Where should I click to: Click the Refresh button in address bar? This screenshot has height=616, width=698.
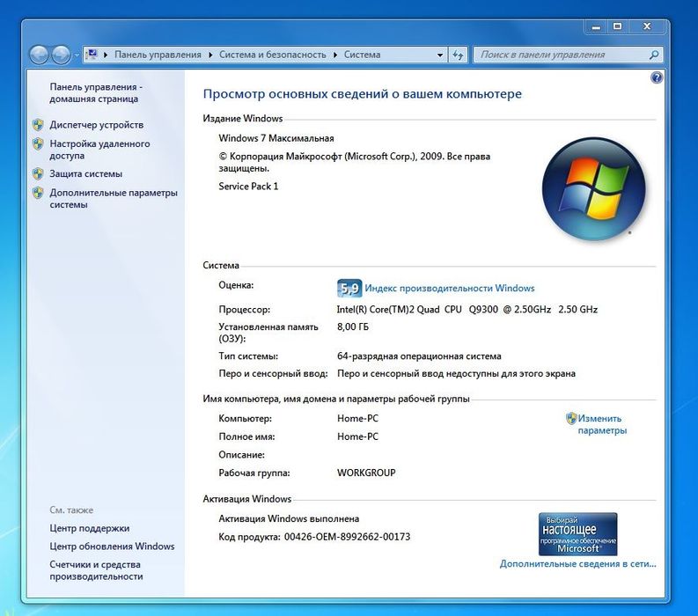tap(458, 55)
